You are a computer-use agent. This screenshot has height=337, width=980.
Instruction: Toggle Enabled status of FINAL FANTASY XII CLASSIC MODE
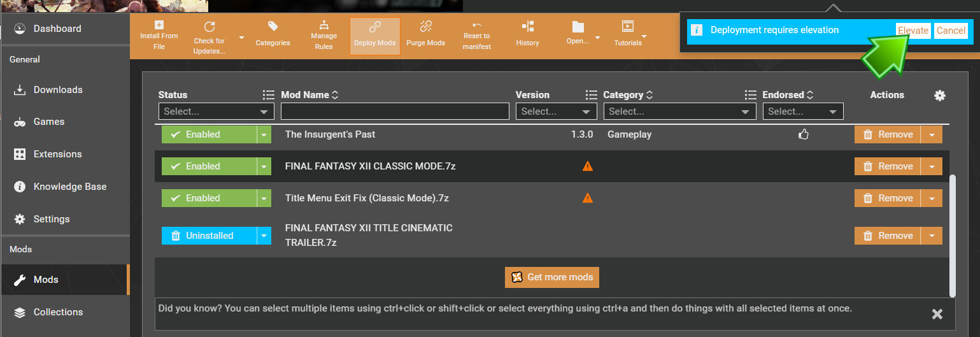click(209, 166)
